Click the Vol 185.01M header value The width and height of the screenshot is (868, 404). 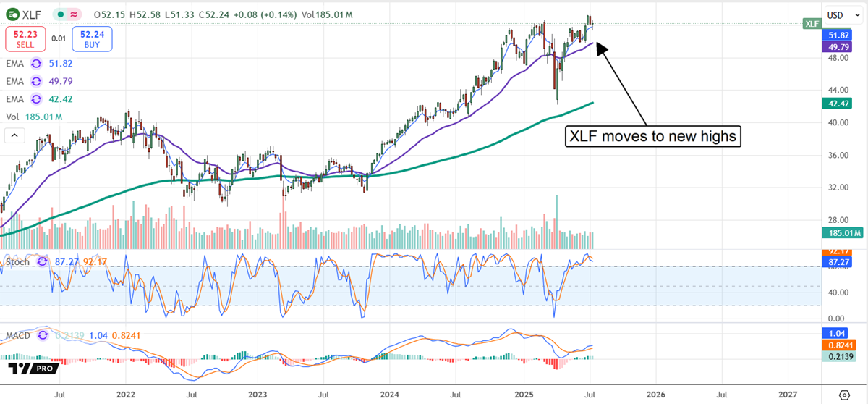[x=327, y=14]
